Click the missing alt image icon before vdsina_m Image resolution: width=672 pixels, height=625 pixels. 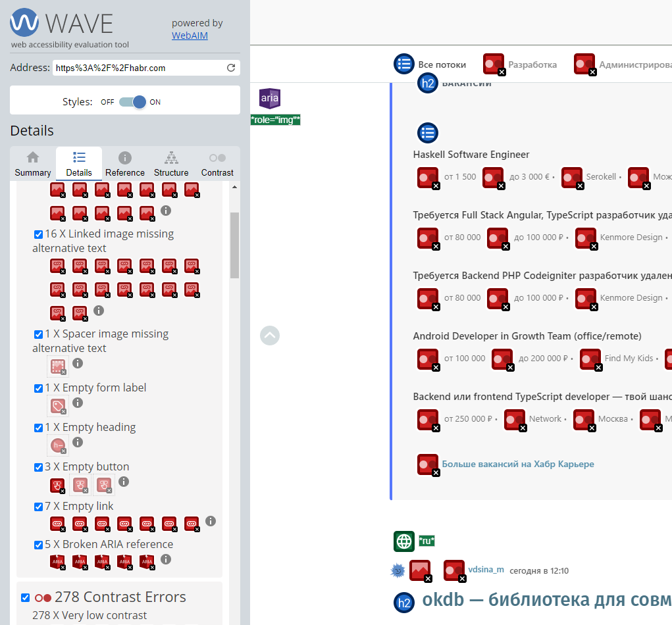point(421,571)
